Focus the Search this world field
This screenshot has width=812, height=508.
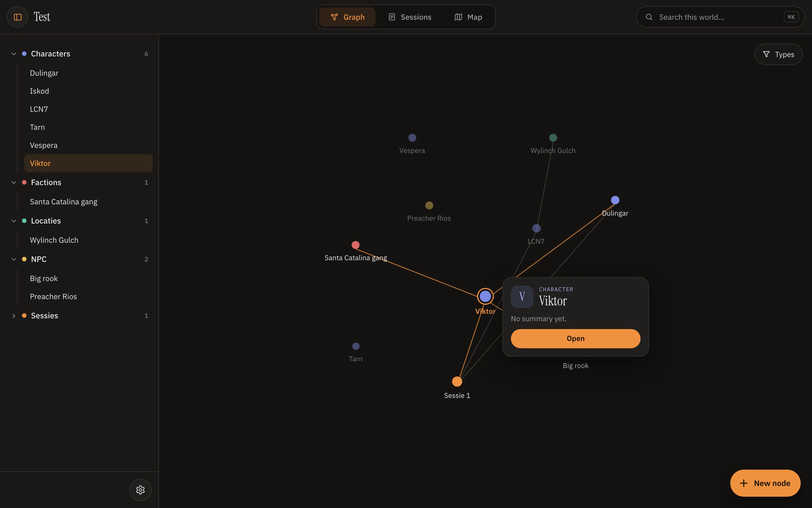click(720, 17)
